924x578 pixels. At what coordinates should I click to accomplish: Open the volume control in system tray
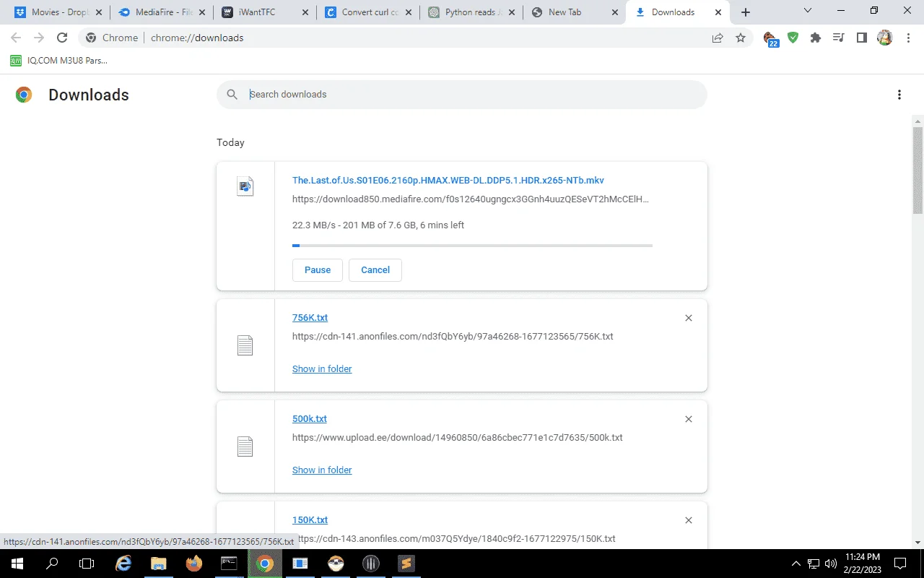(x=830, y=564)
